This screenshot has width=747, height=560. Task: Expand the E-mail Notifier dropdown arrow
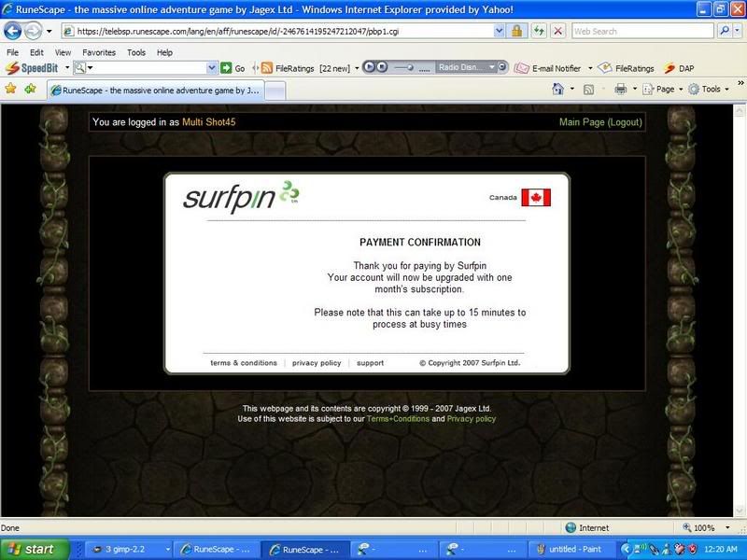pos(590,68)
